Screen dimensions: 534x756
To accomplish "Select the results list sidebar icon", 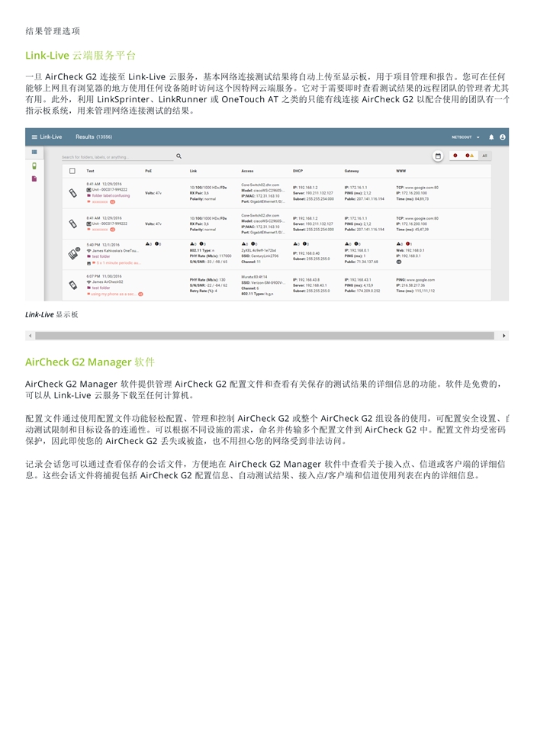I will point(34,152).
